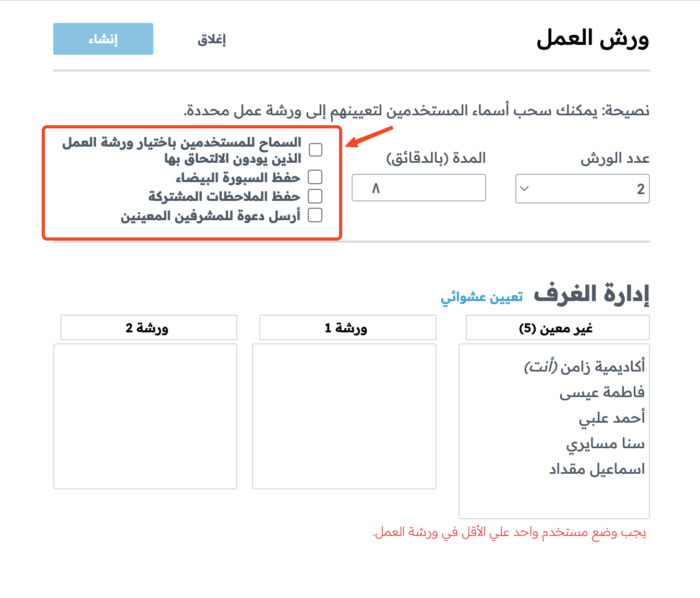Viewport: 700px width, 598px height.
Task: Click the empty ورشة 2 room box
Action: [146, 416]
